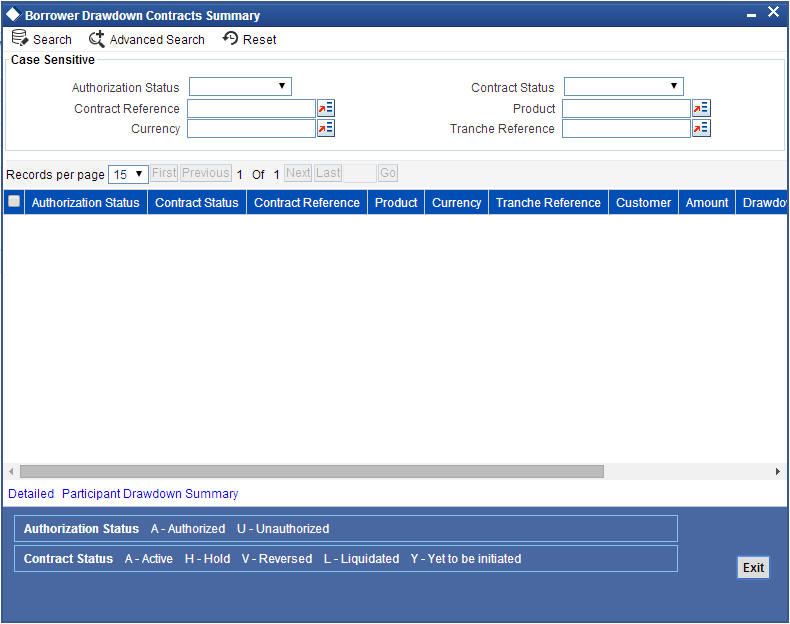Minimize the Borrower Drawdown Contracts Summary window
Image resolution: width=790 pixels, height=624 pixels.
751,16
